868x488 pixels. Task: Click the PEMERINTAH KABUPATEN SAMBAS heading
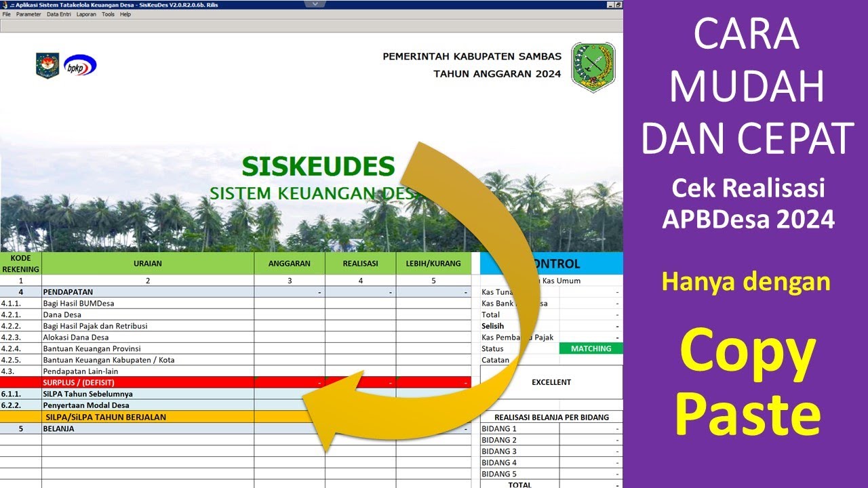coord(472,56)
